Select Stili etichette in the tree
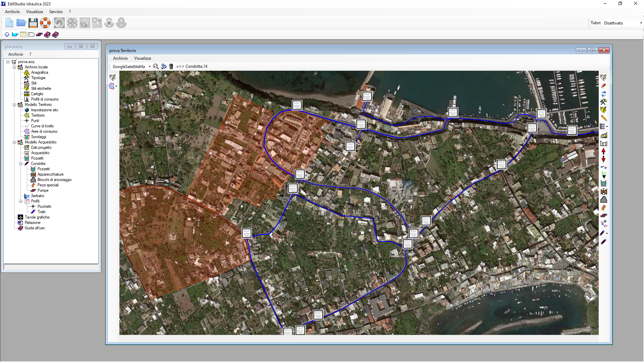This screenshot has width=644, height=362. [x=41, y=88]
